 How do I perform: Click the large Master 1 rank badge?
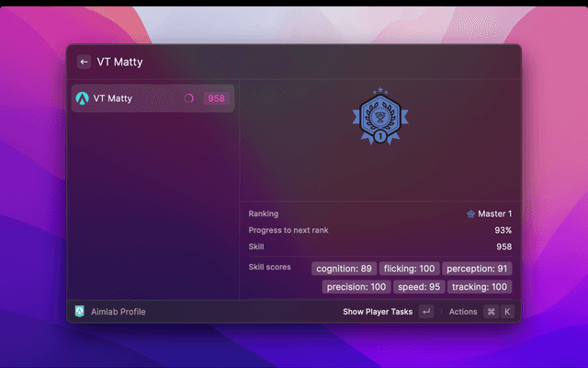[380, 117]
